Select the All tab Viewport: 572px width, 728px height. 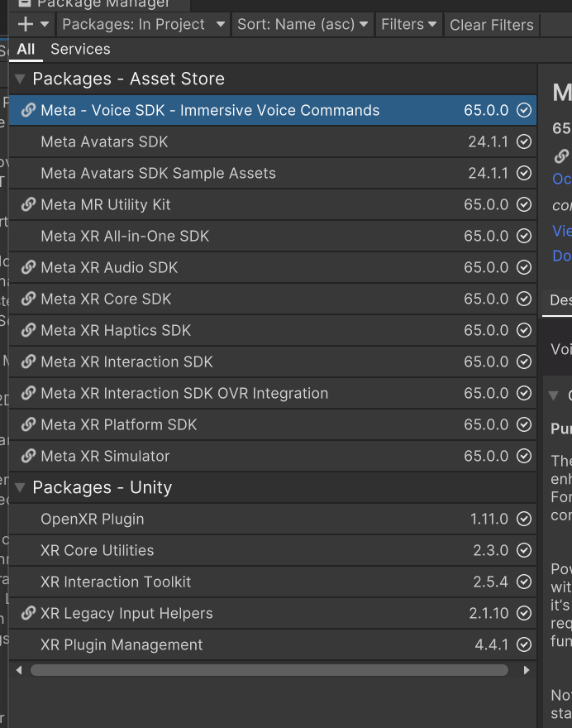(x=26, y=49)
